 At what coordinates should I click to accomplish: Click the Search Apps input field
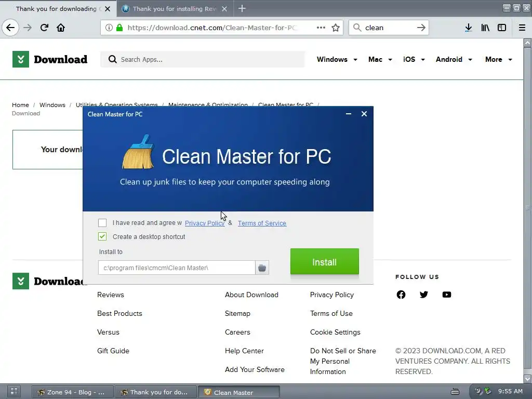(203, 59)
